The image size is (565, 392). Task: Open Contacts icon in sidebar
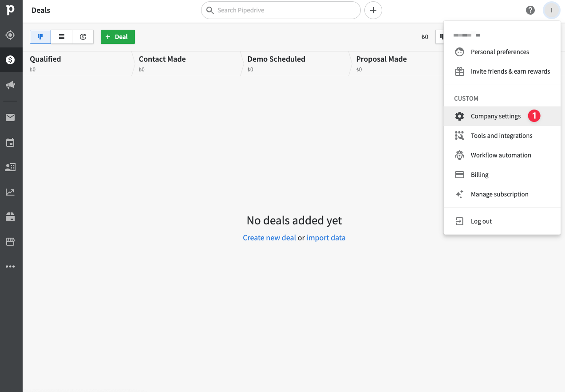[x=10, y=167]
